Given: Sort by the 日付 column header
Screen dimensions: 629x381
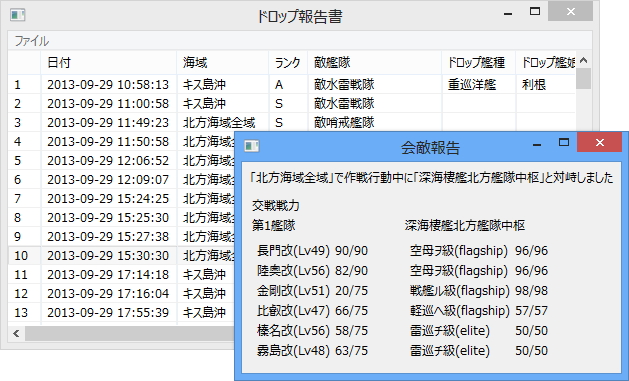Looking at the screenshot, I should [109, 63].
